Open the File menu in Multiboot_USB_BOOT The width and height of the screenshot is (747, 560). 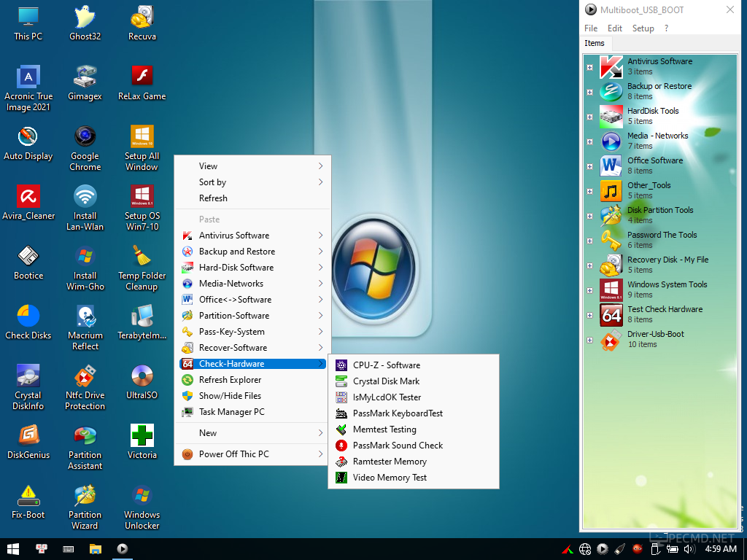coord(591,28)
